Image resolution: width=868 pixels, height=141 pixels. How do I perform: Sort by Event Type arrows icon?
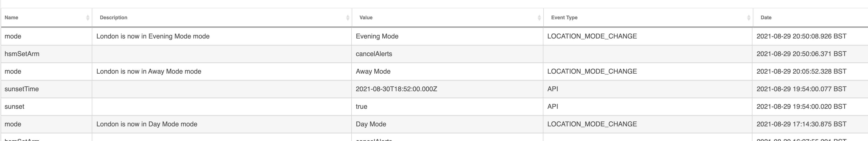click(749, 18)
